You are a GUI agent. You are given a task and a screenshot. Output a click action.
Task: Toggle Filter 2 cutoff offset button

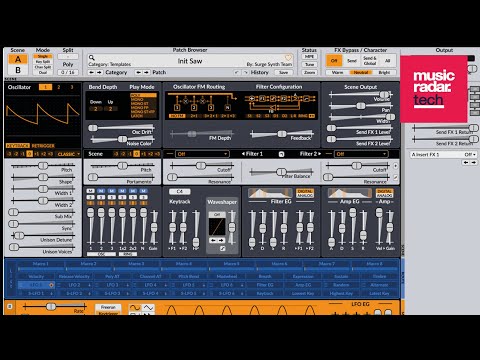coord(395,166)
